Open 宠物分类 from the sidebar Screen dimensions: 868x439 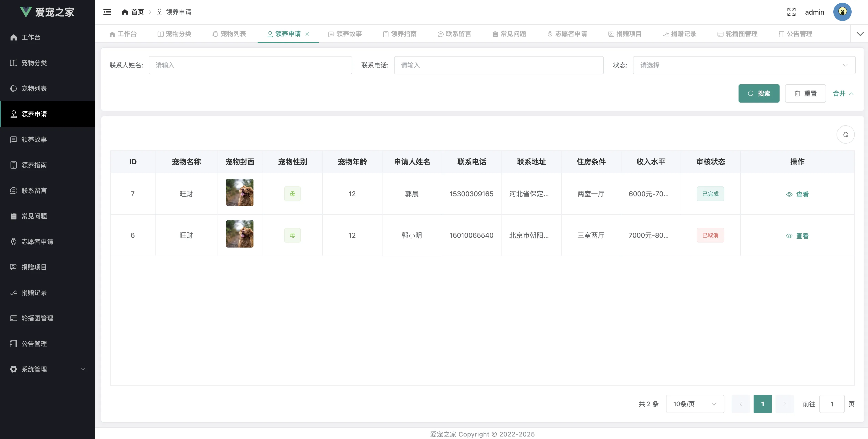pos(34,63)
